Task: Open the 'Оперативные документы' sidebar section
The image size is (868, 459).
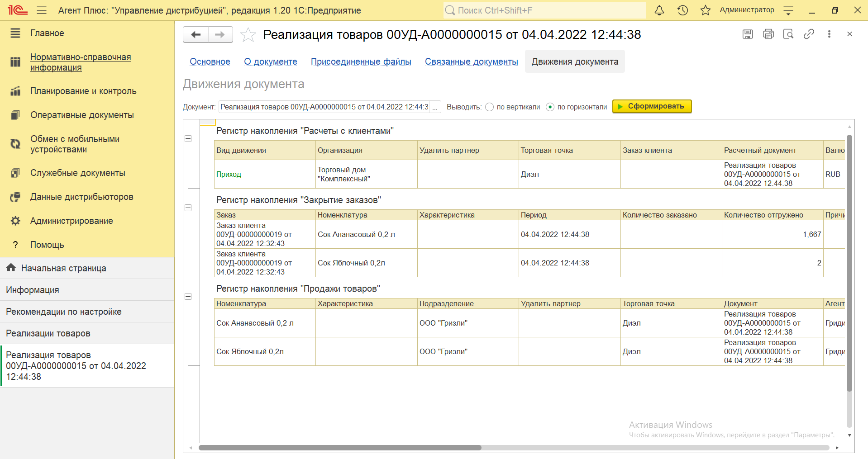Action: 82,115
